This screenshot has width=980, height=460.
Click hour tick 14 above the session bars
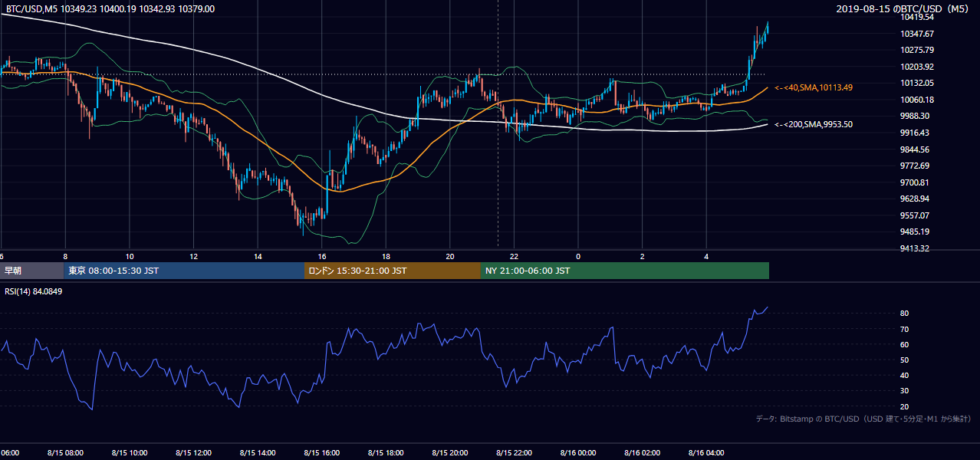258,256
